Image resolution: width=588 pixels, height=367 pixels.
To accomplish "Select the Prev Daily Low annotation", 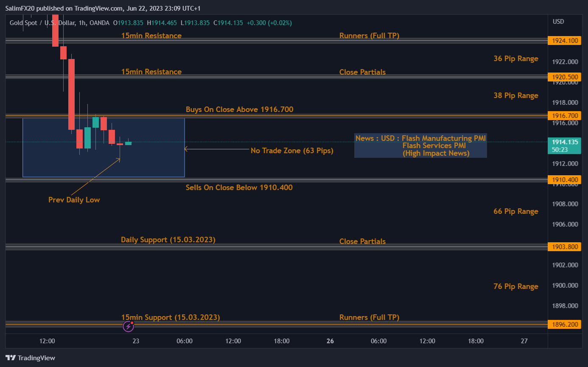I will coord(74,199).
